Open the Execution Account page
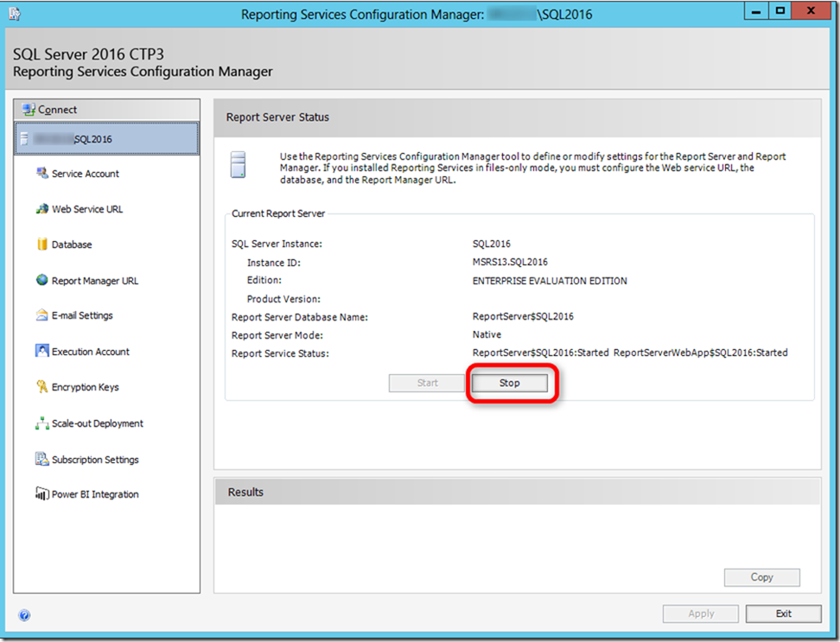Screen dimensions: 840x642 pyautogui.click(x=91, y=352)
